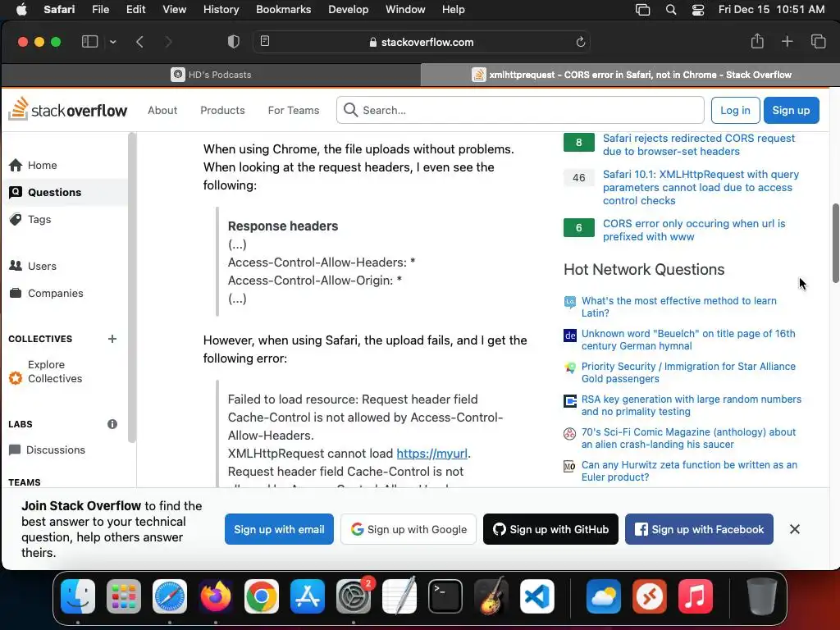
Task: Click the Log in button
Action: tap(735, 111)
